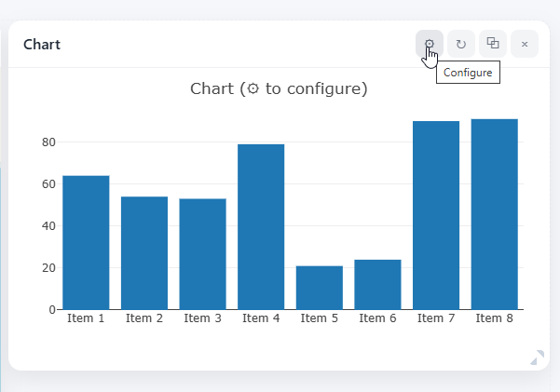Click the 'Chart' panel header title
560x392 pixels.
pos(42,45)
